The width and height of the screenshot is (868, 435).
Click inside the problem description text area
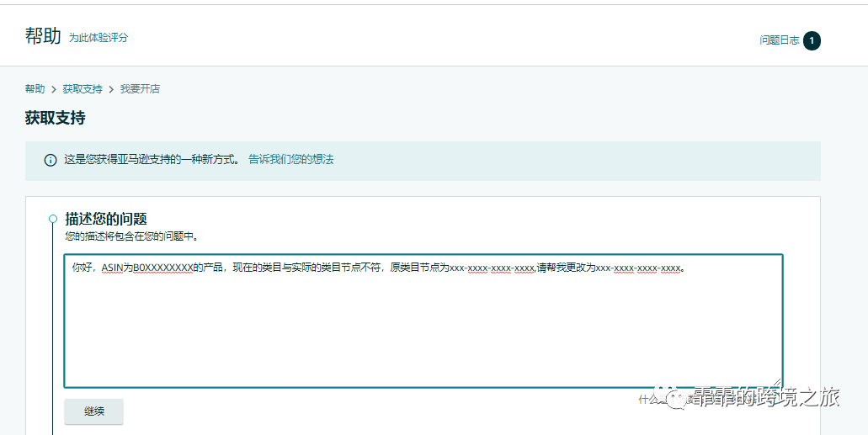click(423, 321)
